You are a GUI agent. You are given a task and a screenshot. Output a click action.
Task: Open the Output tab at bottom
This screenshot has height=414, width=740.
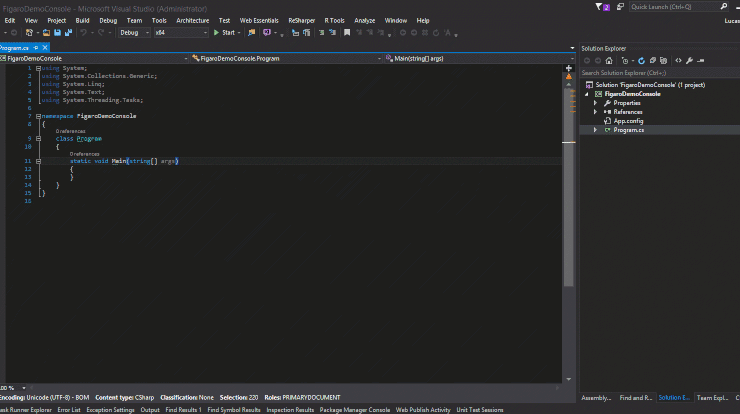(150, 410)
